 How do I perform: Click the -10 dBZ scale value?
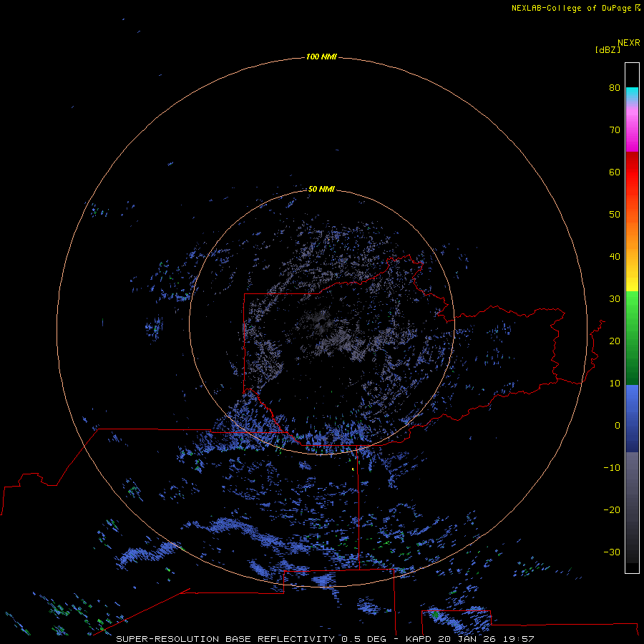612,468
